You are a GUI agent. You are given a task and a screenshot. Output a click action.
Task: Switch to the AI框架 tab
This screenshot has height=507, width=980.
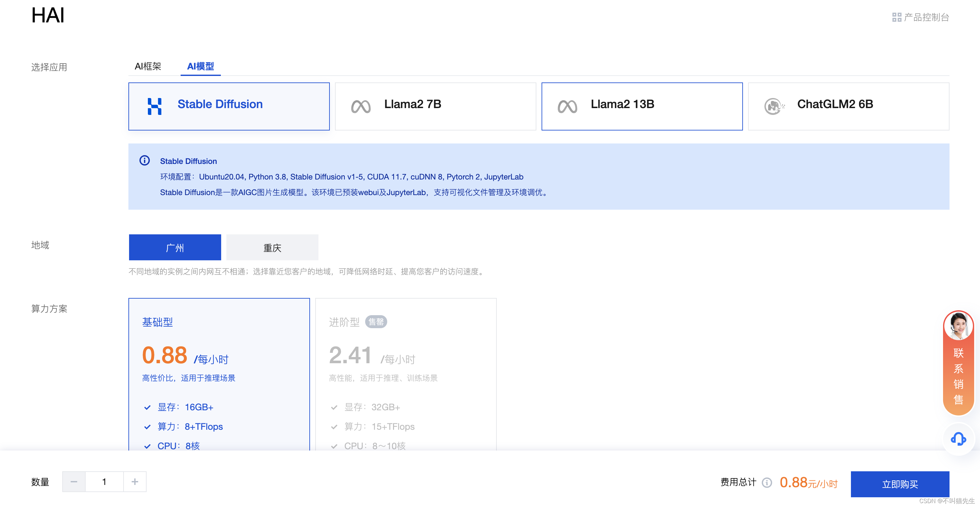click(x=148, y=66)
